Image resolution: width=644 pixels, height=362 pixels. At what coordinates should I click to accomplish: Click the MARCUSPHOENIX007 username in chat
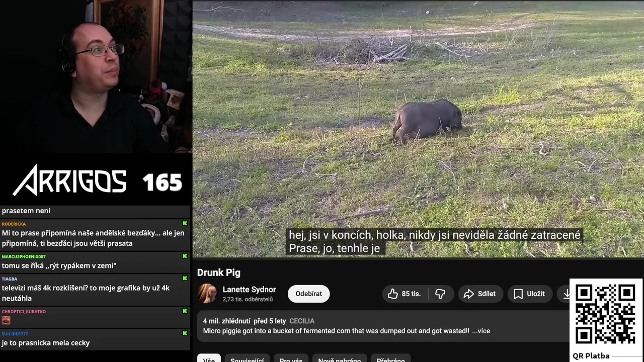pos(24,256)
